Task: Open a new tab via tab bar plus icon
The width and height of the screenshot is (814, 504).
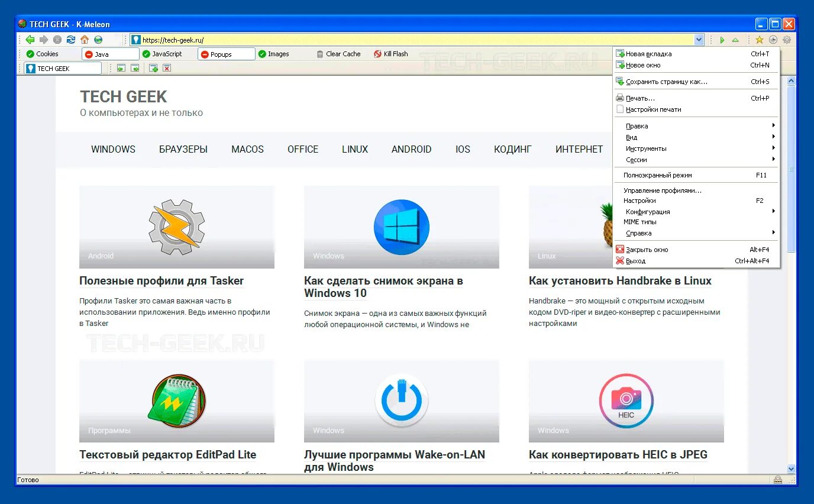Action: pos(153,69)
